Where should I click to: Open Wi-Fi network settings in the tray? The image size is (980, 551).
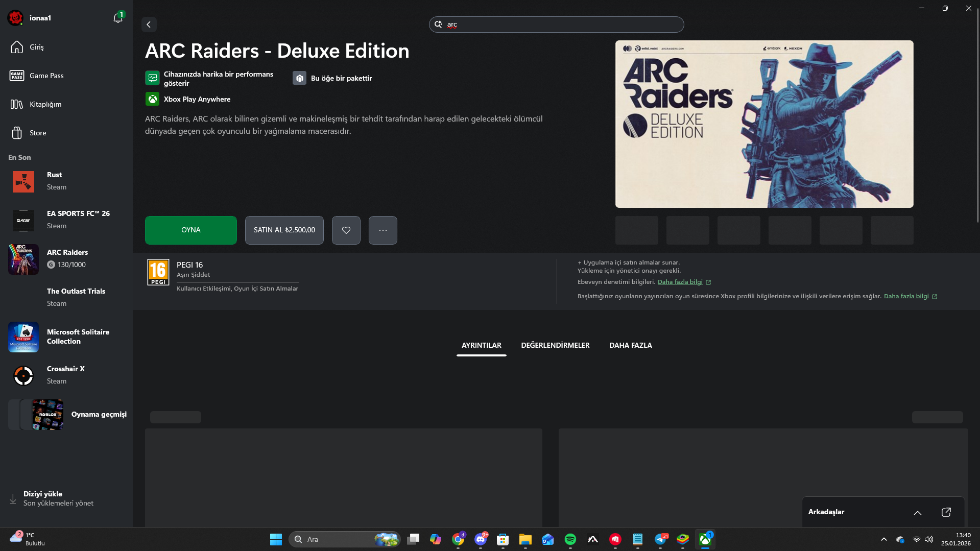917,539
